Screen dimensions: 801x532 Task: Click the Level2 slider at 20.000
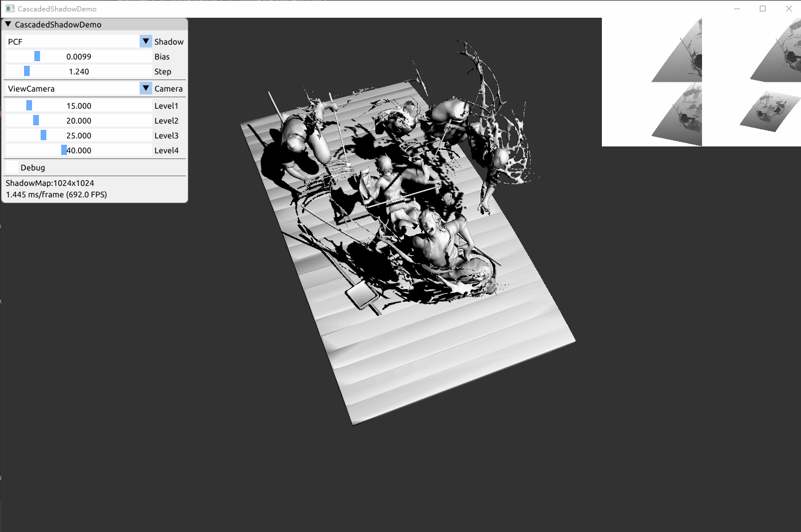point(78,120)
